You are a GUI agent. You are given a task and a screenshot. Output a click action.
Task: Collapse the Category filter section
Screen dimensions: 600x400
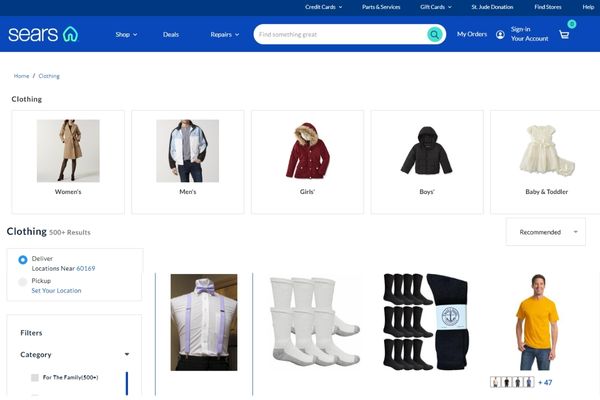coord(127,354)
